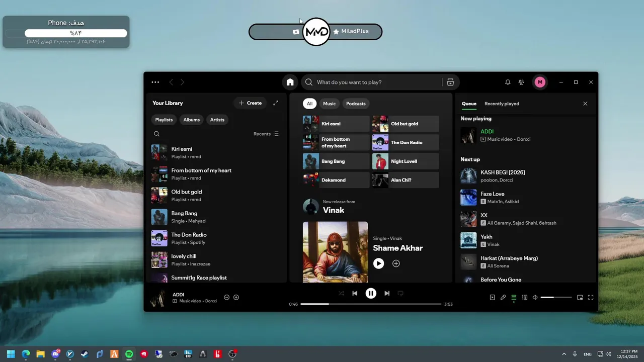This screenshot has width=644, height=362.
Task: Switch to Recently played tab
Action: [502, 104]
